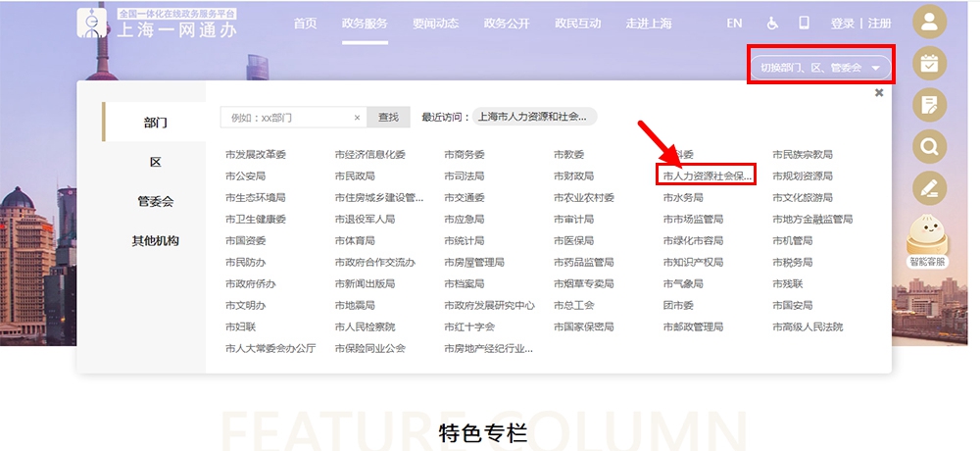Click the department search input field
This screenshot has width=980, height=451.
[x=286, y=118]
